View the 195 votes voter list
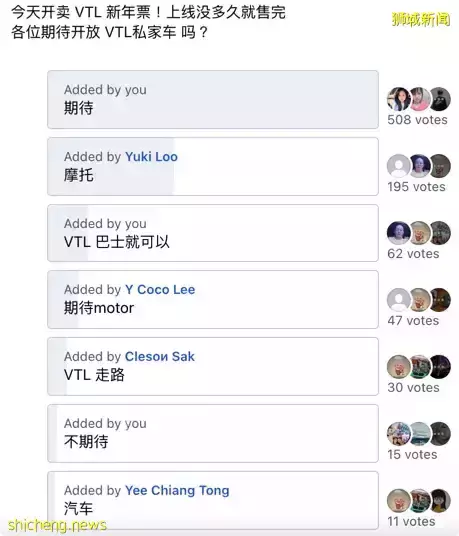459x536 pixels. [416, 187]
